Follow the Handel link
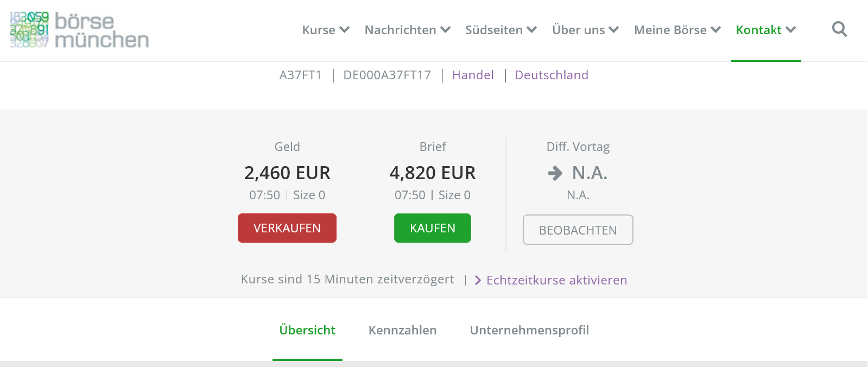The image size is (868, 367). 473,75
